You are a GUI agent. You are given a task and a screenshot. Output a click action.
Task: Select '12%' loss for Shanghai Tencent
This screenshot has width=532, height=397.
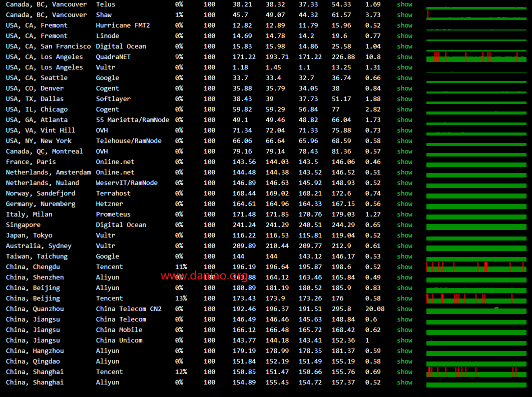pos(181,372)
